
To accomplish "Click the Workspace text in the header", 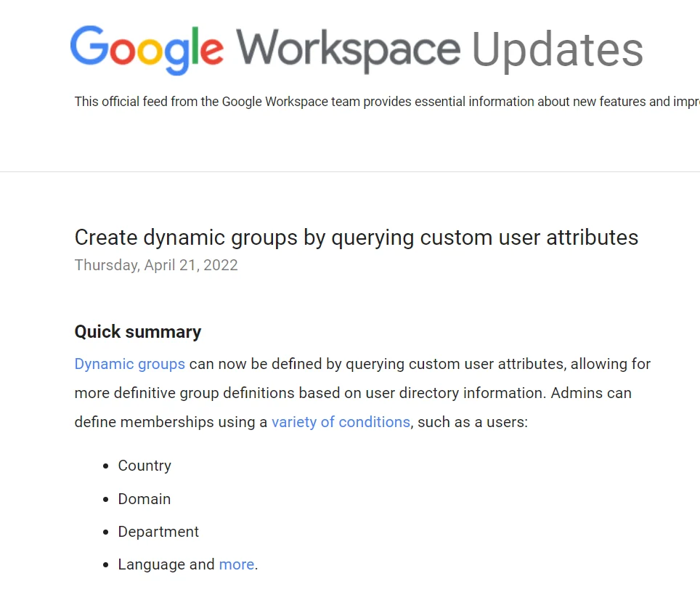I will (x=350, y=47).
